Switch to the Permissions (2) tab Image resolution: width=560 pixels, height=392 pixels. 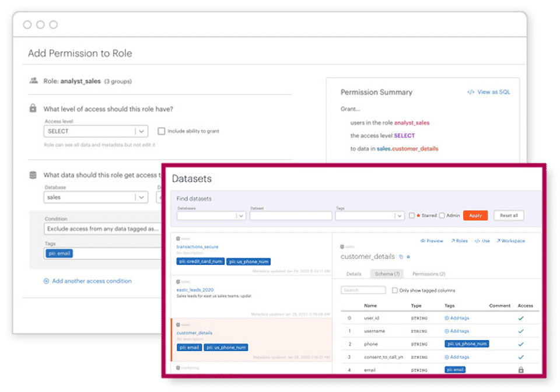click(x=429, y=274)
